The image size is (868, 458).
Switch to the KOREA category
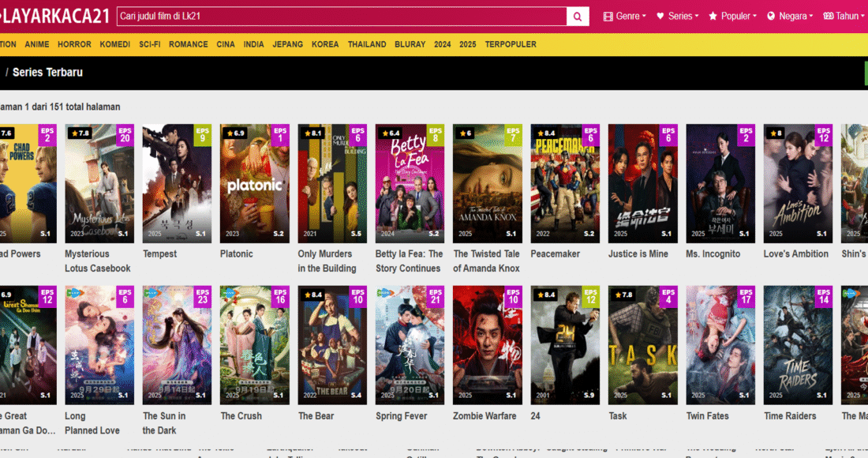[x=325, y=44]
